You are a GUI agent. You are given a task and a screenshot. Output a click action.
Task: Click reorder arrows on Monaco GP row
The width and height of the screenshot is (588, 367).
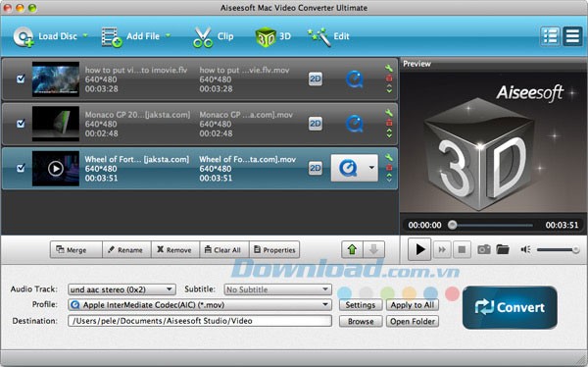coord(389,133)
